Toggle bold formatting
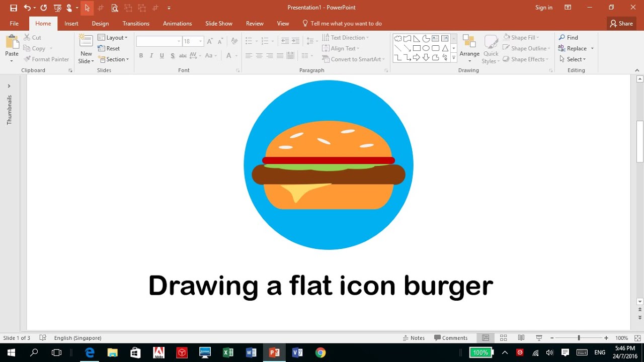The width and height of the screenshot is (644, 362). 141,55
